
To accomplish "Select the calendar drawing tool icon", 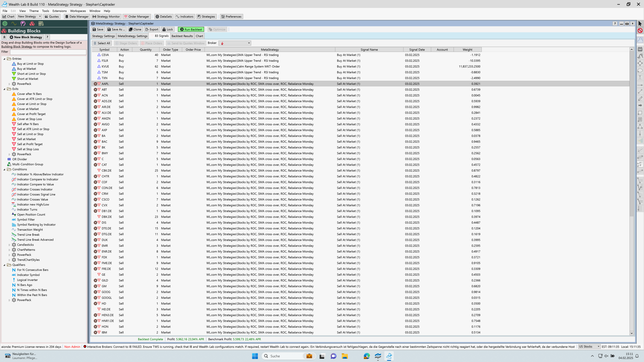I will pos(640,49).
